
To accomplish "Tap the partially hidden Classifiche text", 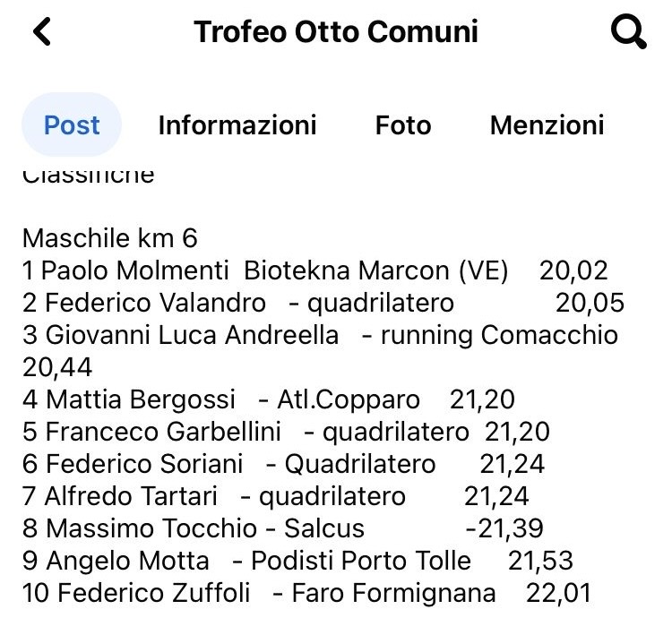I will click(x=89, y=176).
